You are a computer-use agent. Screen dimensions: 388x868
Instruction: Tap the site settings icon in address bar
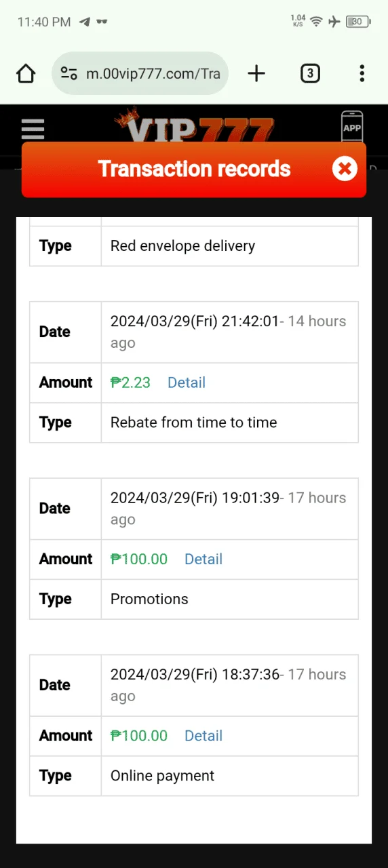coord(69,73)
